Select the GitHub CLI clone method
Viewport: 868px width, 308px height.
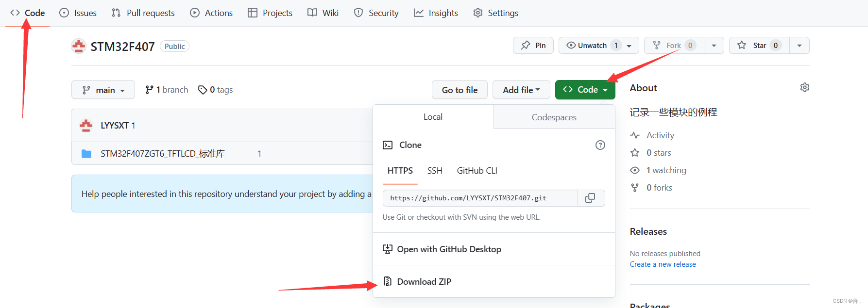477,171
